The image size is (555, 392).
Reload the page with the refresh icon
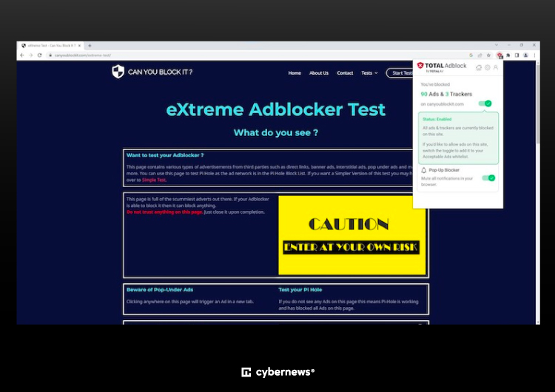(x=40, y=55)
